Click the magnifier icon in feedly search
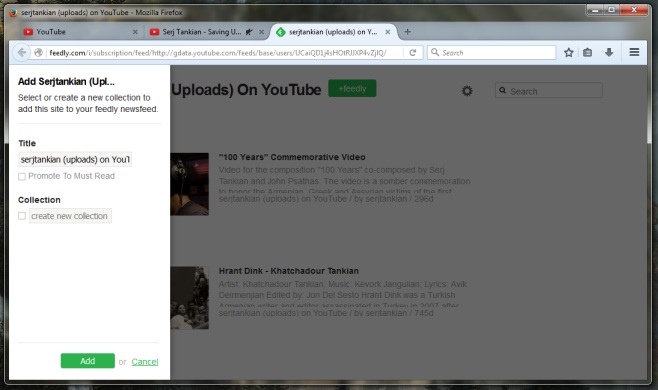Viewport: 658px width, 390px height. tap(502, 91)
